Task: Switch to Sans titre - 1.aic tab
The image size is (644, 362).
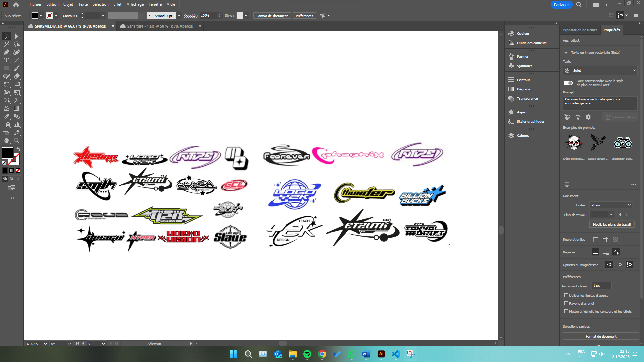Action: pos(160,26)
